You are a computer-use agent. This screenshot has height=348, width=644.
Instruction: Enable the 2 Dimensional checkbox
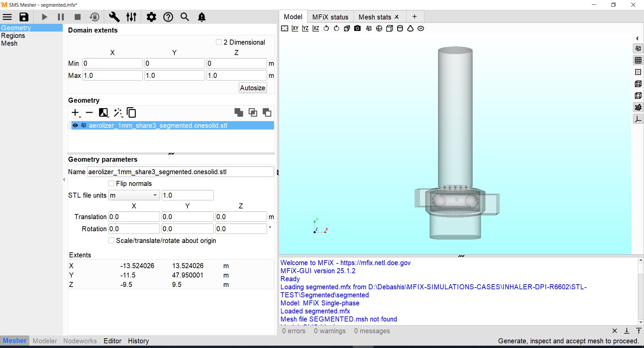(x=219, y=42)
